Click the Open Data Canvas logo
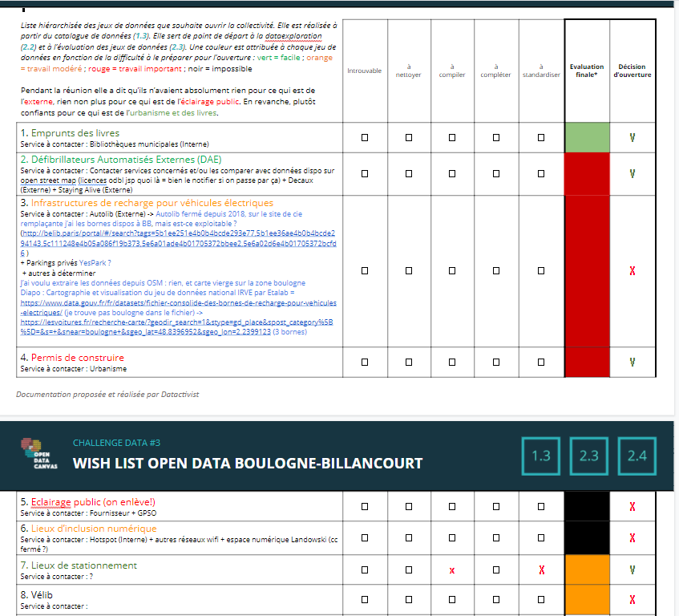The height and width of the screenshot is (616, 679). point(39,454)
